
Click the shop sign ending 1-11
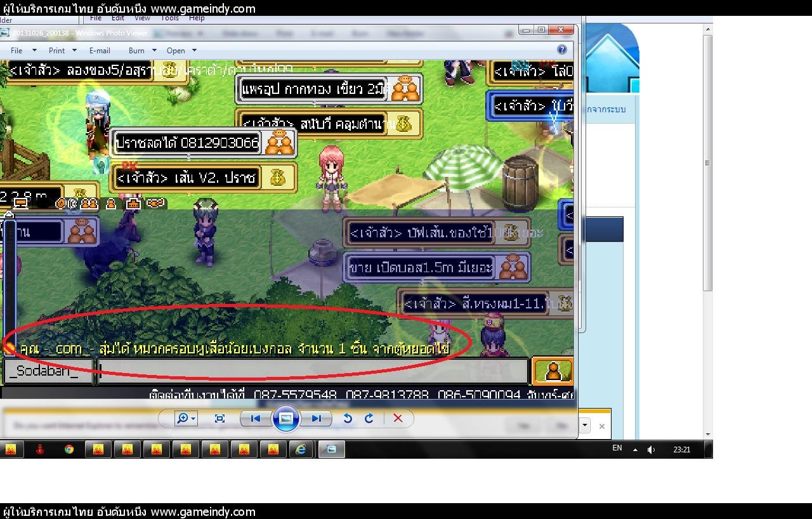coord(486,303)
